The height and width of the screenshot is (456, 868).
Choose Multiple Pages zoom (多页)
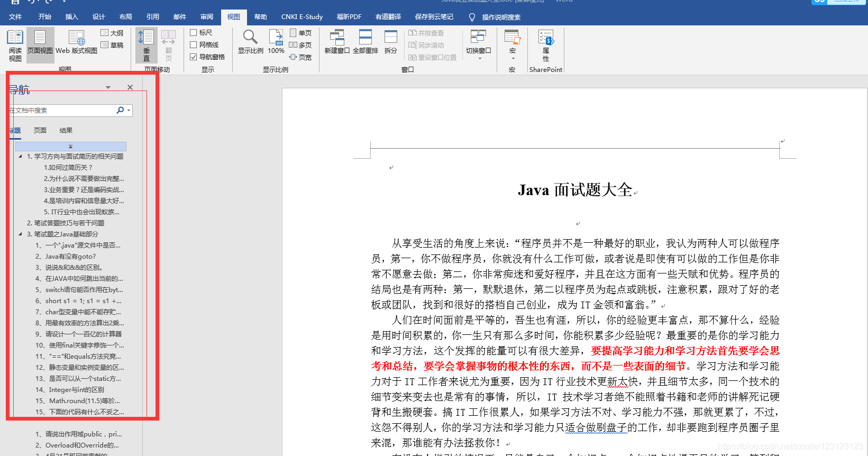300,45
